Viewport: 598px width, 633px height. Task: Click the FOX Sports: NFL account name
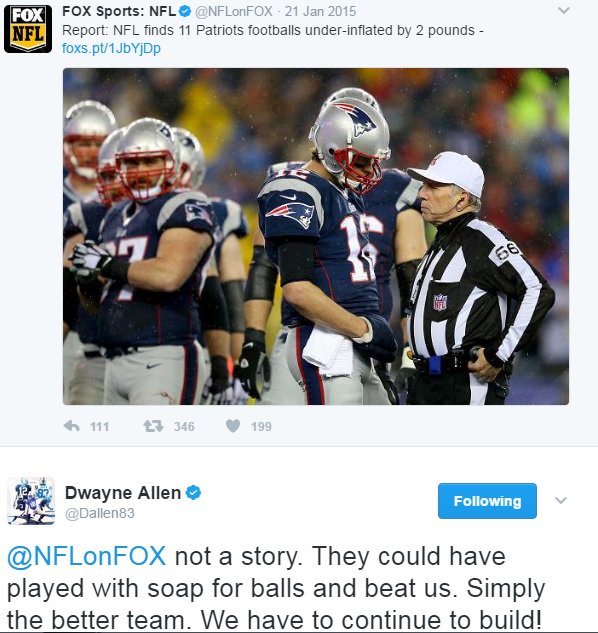119,11
